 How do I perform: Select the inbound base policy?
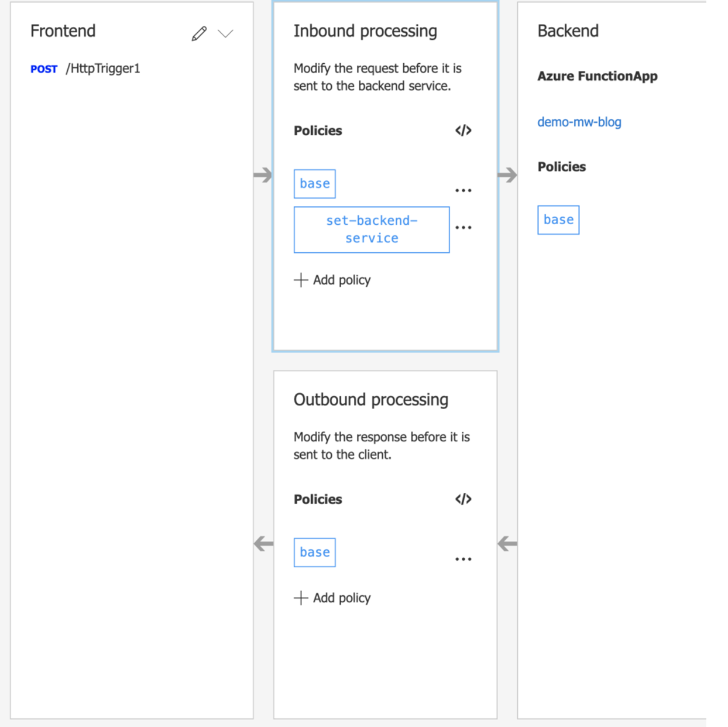(x=314, y=183)
